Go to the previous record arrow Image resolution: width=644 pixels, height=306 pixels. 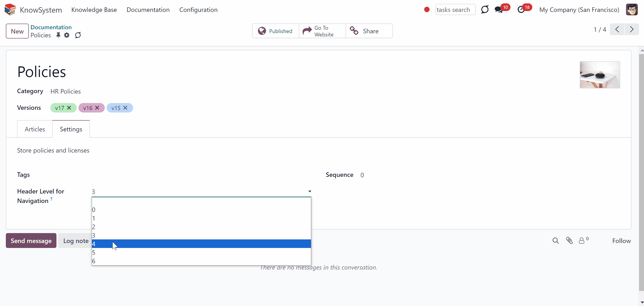point(617,29)
